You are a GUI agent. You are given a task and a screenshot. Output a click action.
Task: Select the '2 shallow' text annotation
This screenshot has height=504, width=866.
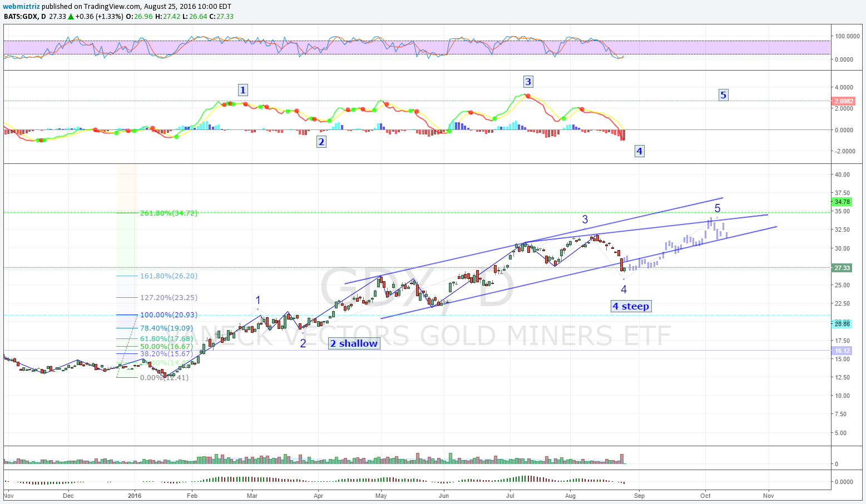[354, 343]
